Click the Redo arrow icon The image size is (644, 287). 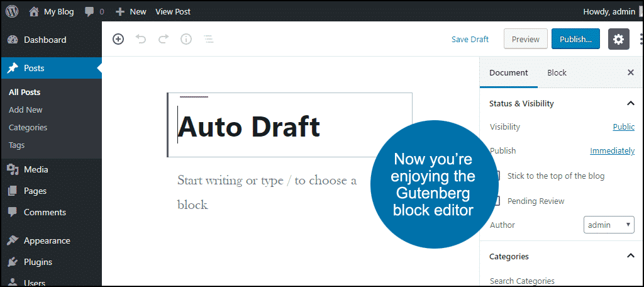164,39
